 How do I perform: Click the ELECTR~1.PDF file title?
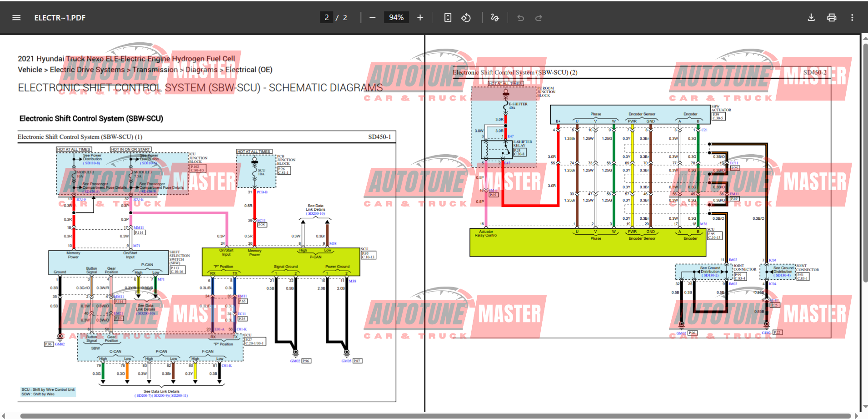point(60,18)
